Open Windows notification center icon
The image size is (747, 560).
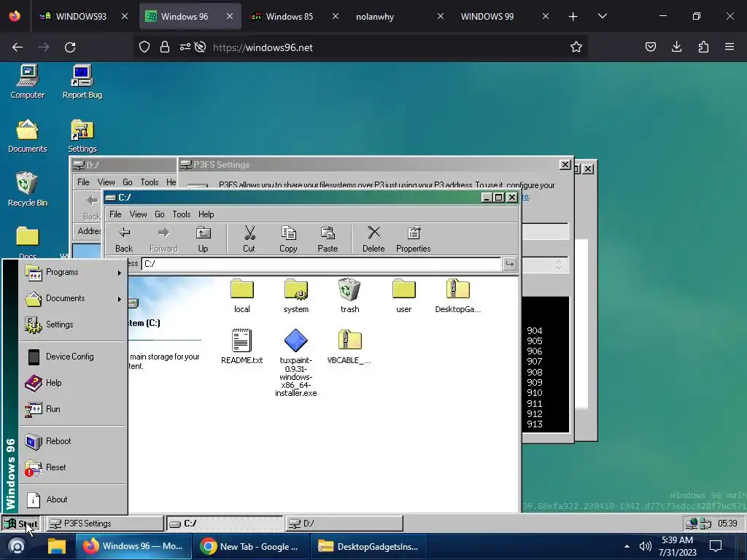pos(716,546)
